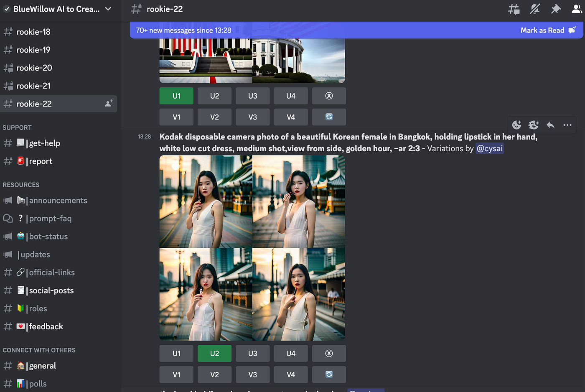Viewport: 585px width, 392px height.
Task: Reply to the Kodak camera prompt message
Action: click(550, 125)
